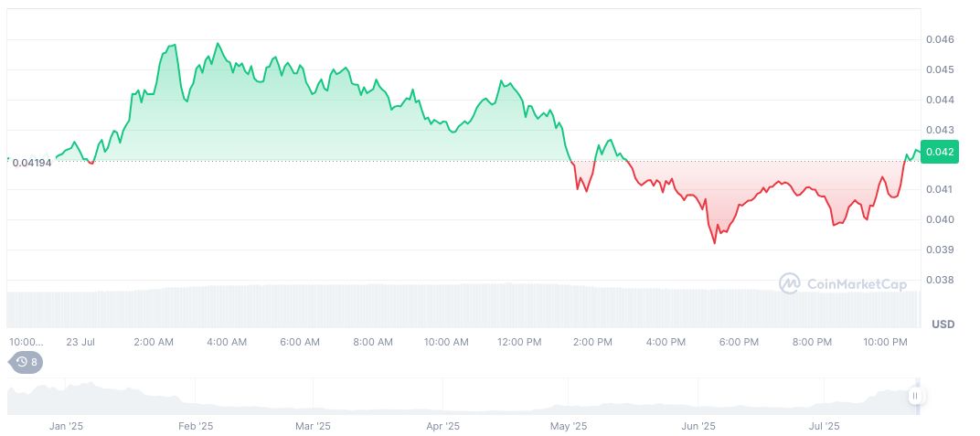Image resolution: width=980 pixels, height=436 pixels.
Task: Click the range navigator handle with pause bars
Action: tap(916, 396)
